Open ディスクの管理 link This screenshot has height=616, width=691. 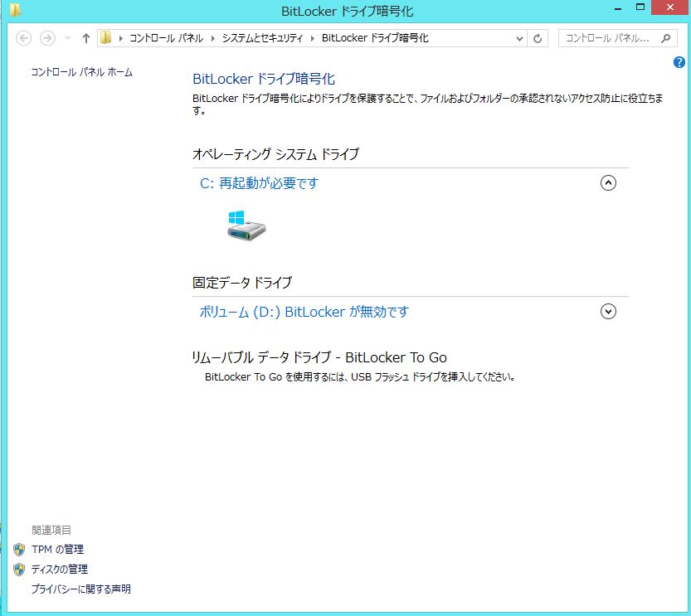[60, 569]
